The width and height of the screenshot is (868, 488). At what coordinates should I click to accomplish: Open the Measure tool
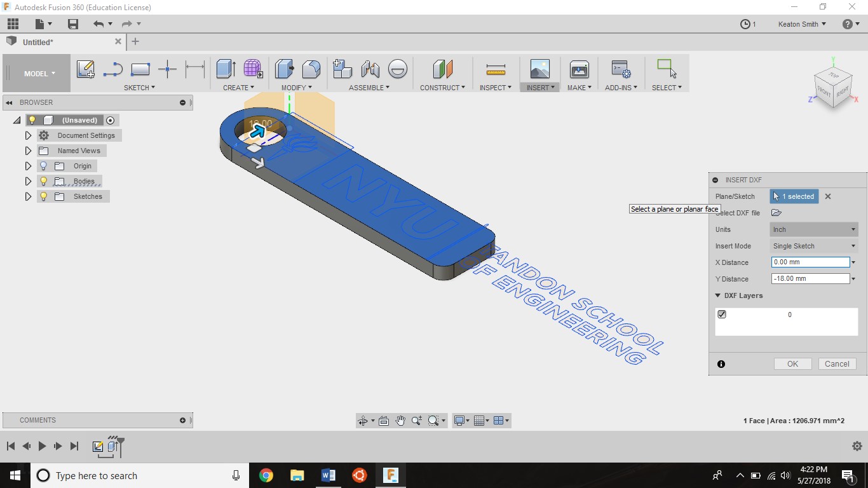tap(496, 69)
